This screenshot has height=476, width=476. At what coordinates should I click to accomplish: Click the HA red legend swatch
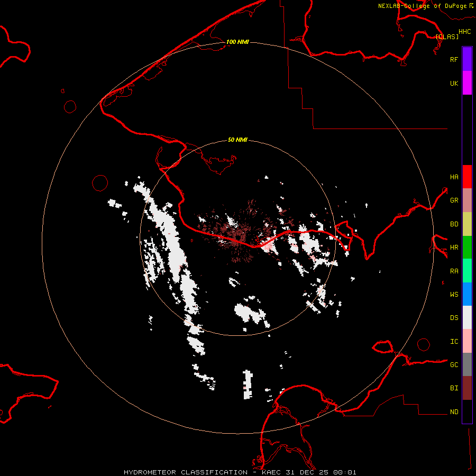point(467,177)
